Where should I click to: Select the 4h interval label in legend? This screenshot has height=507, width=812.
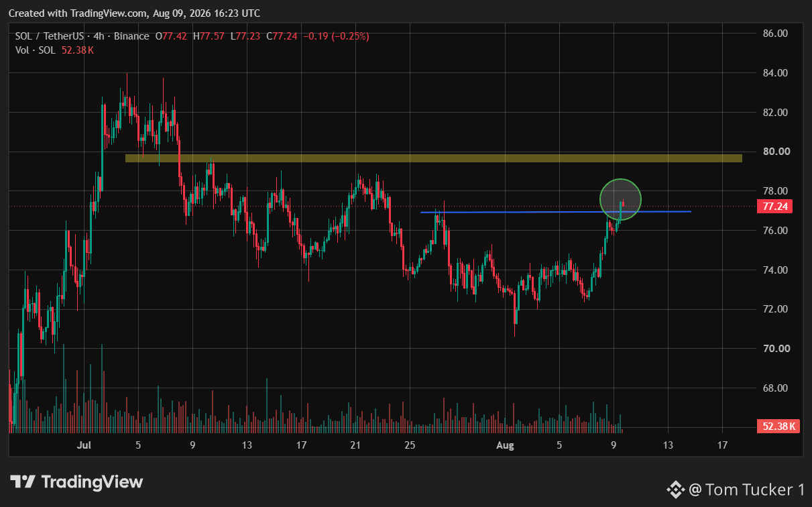point(99,36)
